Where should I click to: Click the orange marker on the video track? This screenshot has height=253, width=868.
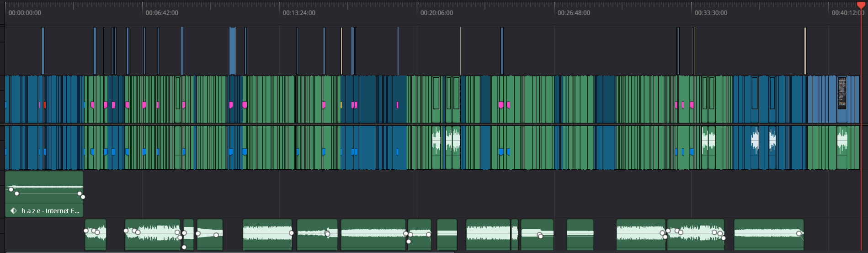click(341, 105)
